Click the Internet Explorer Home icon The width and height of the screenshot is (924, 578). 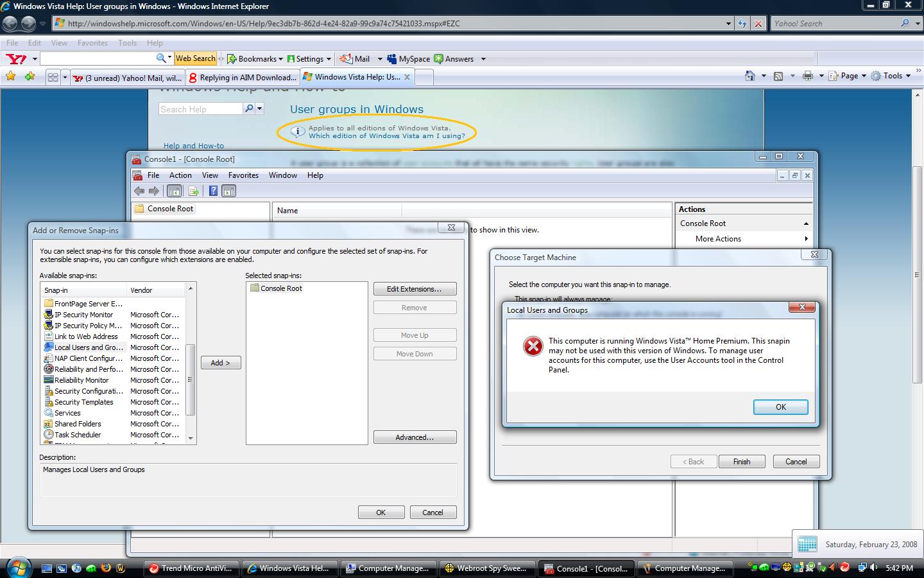749,76
